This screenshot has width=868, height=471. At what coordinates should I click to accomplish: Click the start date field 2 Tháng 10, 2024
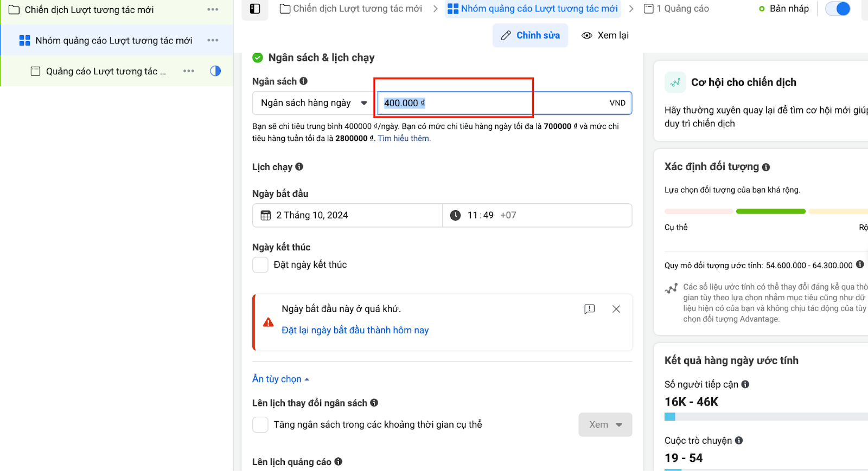click(348, 215)
